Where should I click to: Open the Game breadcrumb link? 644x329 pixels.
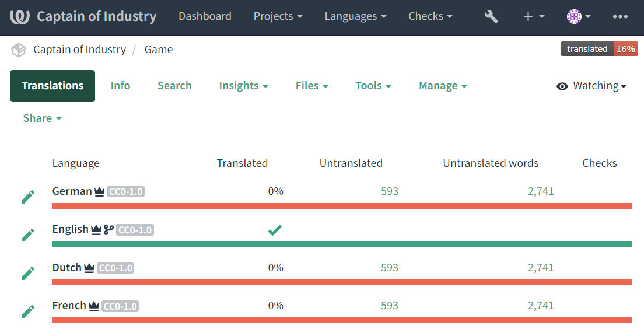[159, 49]
